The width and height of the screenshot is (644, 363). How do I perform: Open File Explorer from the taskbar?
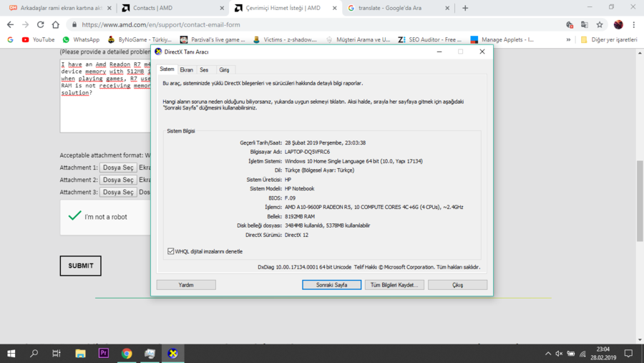[x=80, y=354]
